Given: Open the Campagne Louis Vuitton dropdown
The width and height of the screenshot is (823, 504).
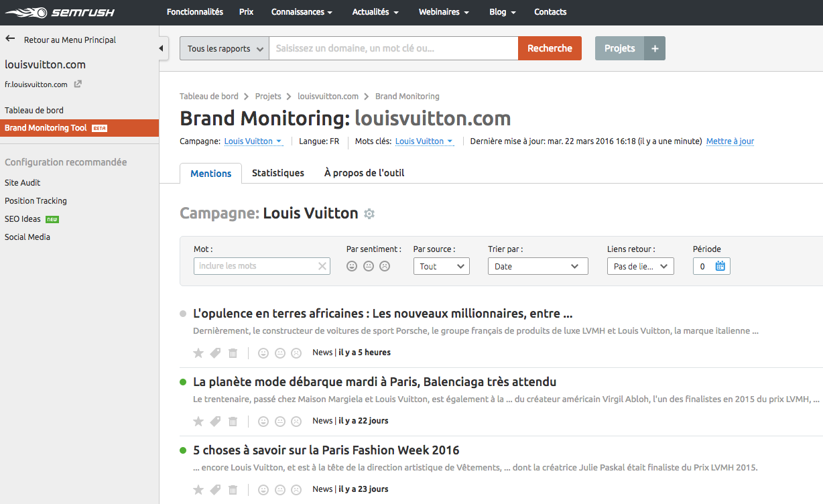Looking at the screenshot, I should (x=253, y=141).
